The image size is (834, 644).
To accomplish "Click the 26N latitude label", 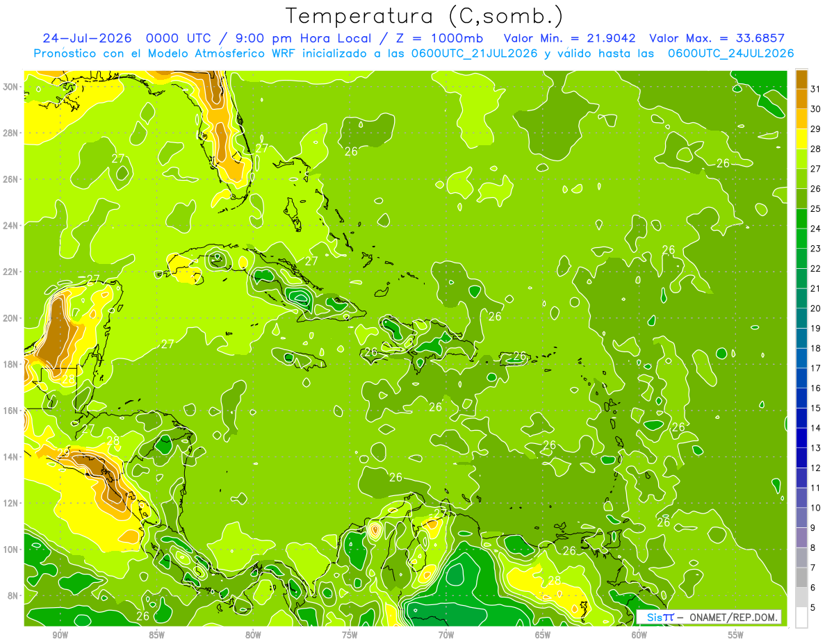I will click(x=12, y=179).
